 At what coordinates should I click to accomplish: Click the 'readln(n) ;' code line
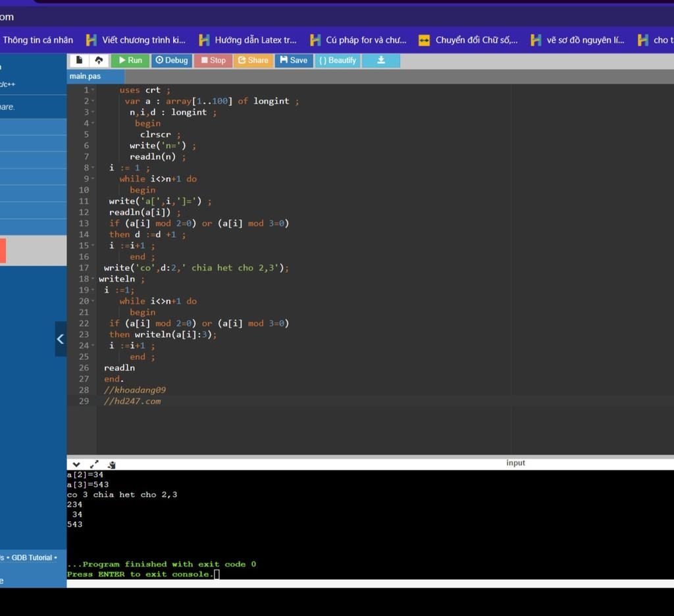click(158, 157)
